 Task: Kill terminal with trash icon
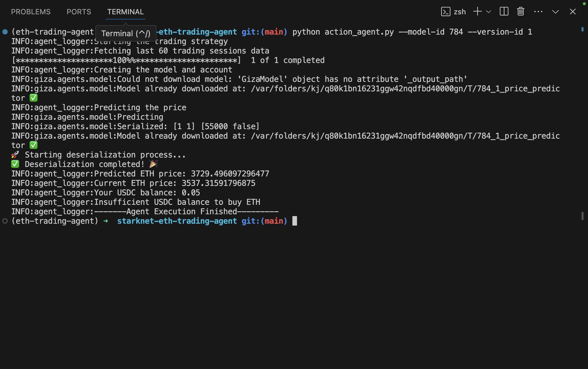[521, 12]
